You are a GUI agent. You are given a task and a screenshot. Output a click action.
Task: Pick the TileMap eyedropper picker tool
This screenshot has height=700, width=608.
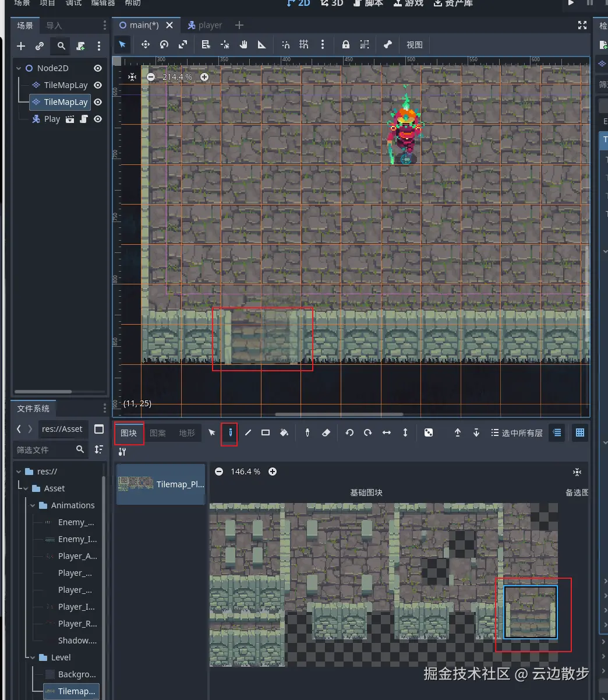(307, 433)
